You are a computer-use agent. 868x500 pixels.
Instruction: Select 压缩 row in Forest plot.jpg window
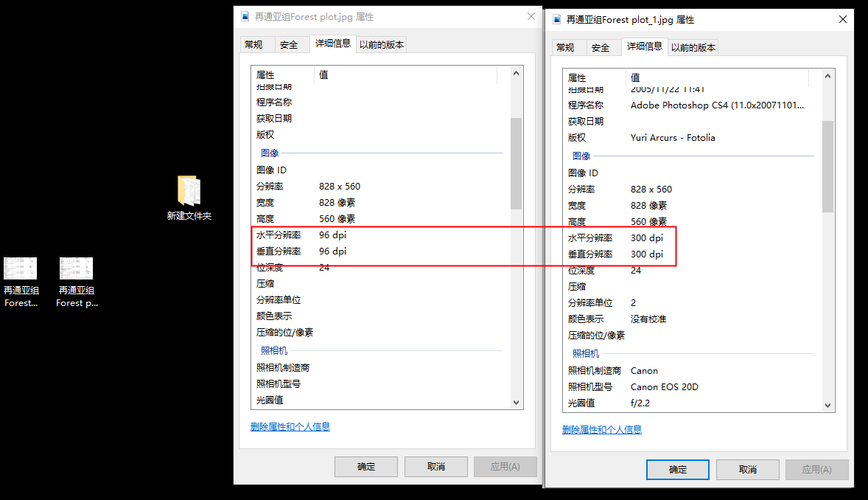pyautogui.click(x=381, y=284)
